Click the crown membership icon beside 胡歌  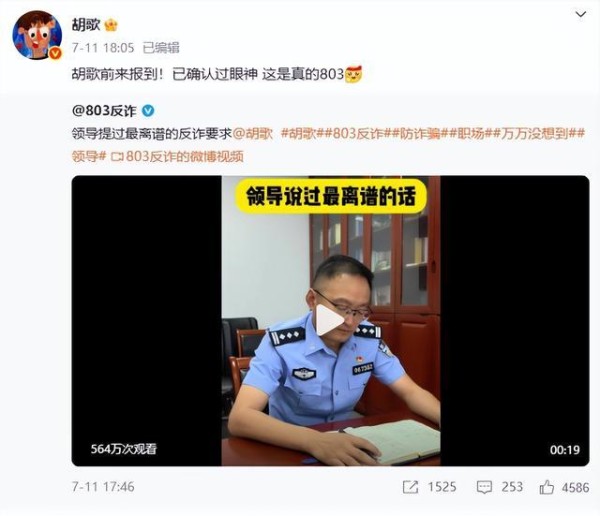[111, 25]
